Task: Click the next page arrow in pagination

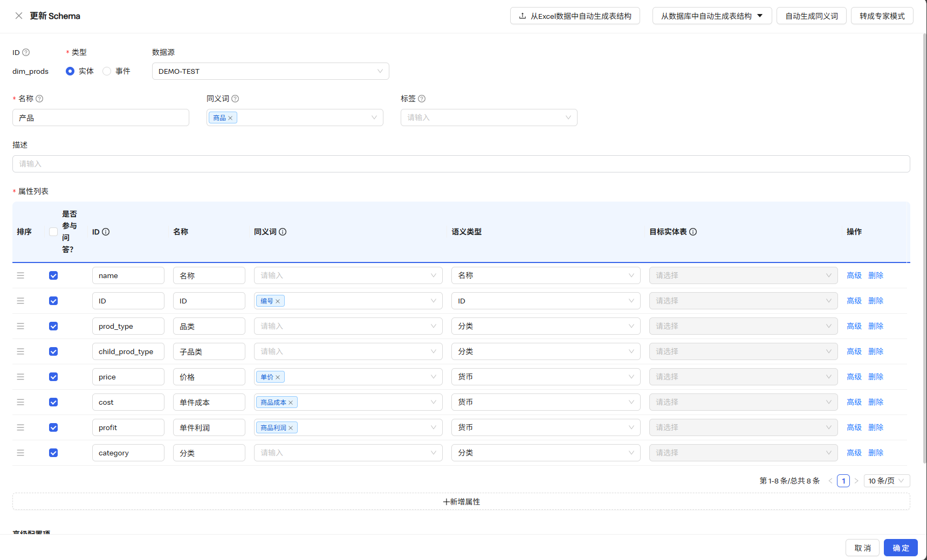Action: [x=857, y=480]
